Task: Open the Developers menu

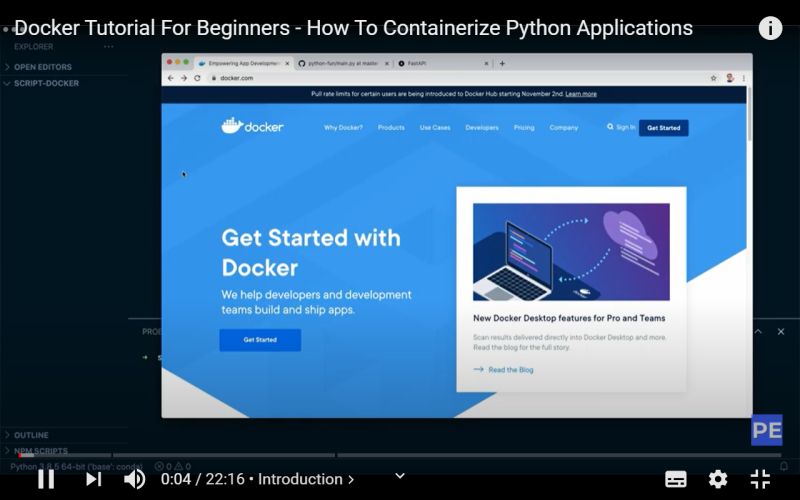Action: click(482, 128)
